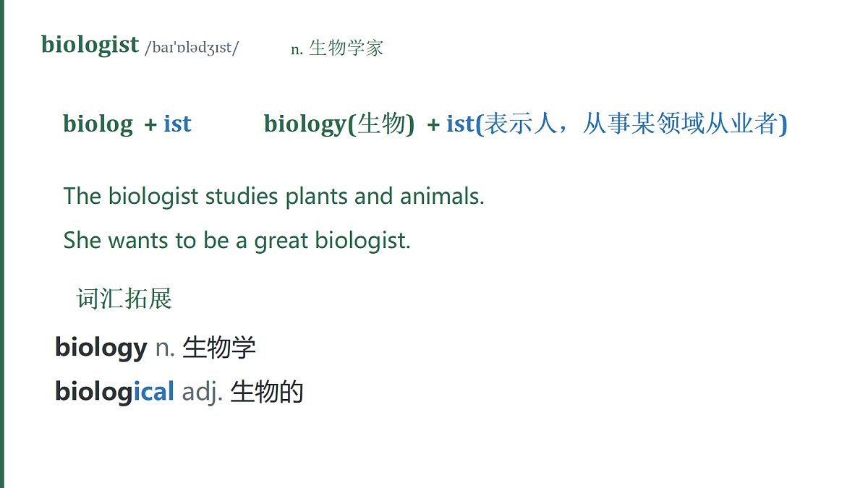Click the sentence 'She wants to be a great biologist.'
The image size is (868, 488).
tap(237, 240)
